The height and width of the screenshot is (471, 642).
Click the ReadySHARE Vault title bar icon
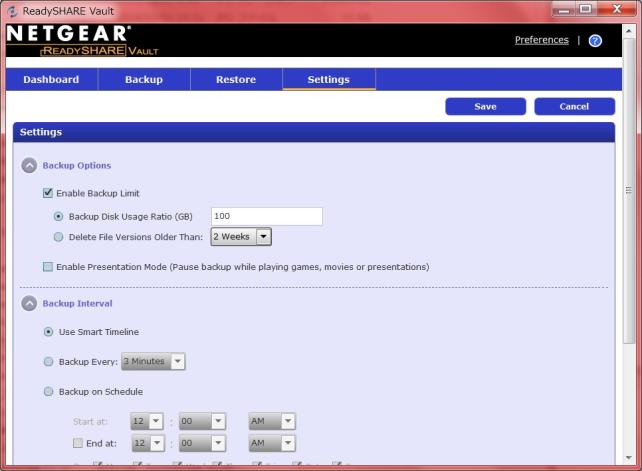pos(12,11)
